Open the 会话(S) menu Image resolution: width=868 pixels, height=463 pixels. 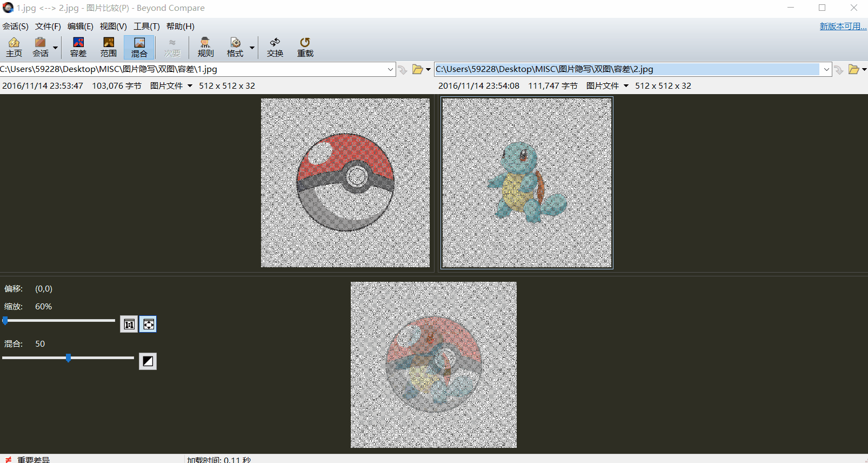(16, 26)
